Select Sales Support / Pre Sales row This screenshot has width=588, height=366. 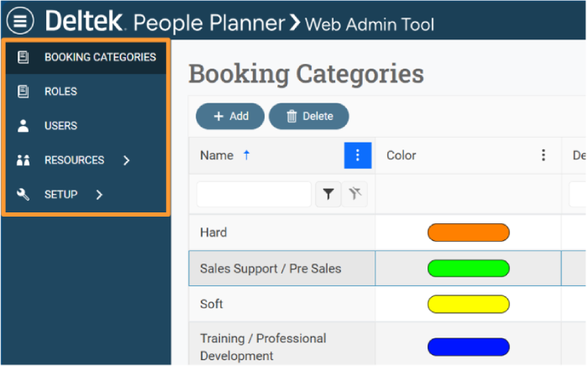pyautogui.click(x=270, y=269)
